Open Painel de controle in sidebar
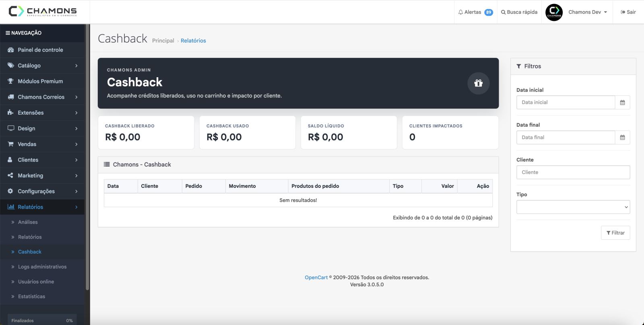Viewport: 644px width, 325px height. [42, 50]
